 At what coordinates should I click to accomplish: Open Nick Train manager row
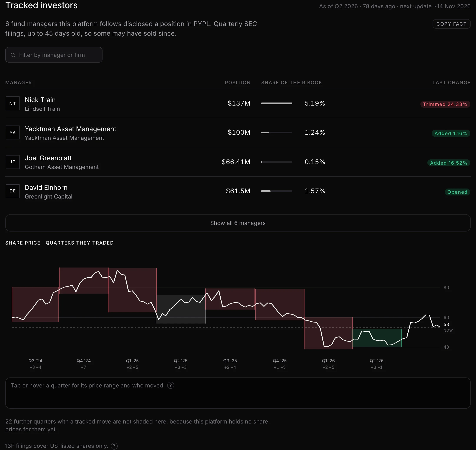238,103
